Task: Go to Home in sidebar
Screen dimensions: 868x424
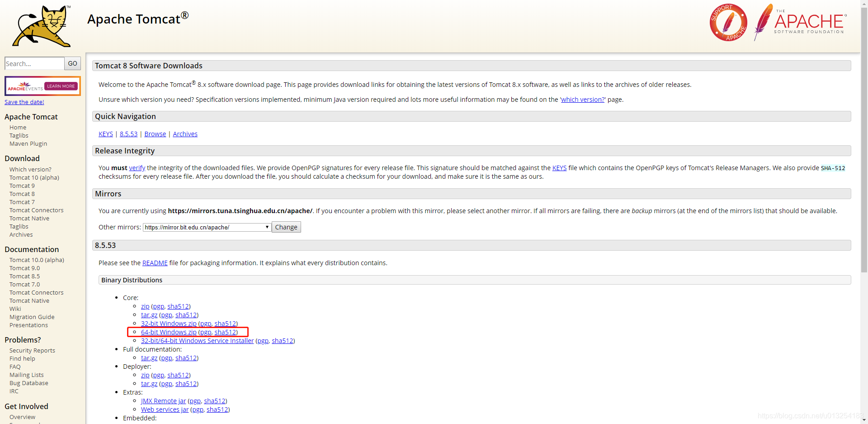Action: pos(18,128)
